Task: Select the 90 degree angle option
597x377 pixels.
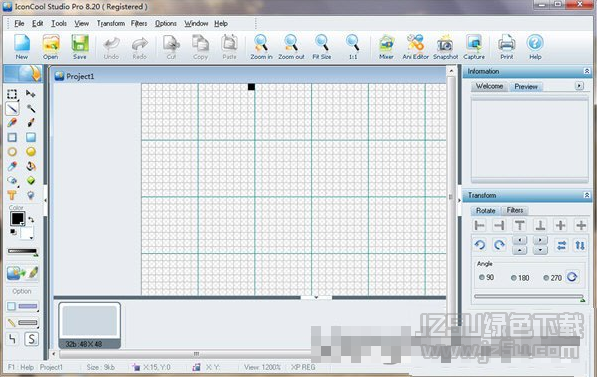Action: click(486, 278)
